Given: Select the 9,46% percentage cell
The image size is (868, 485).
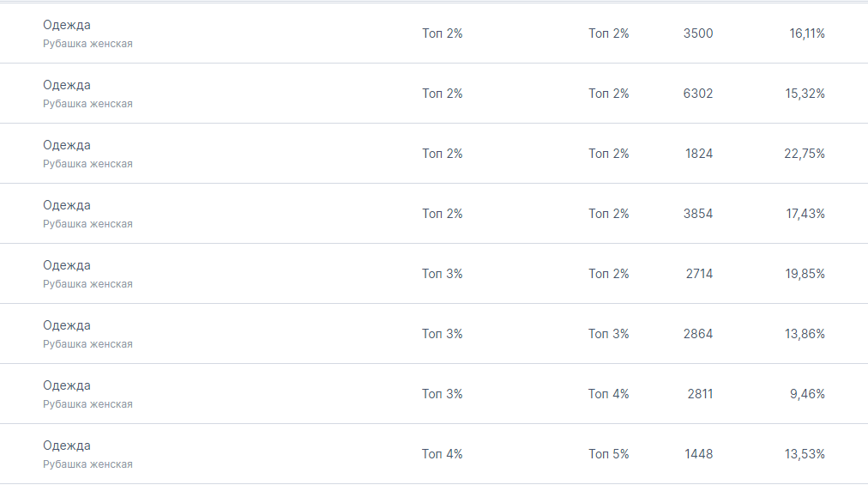Looking at the screenshot, I should [808, 394].
